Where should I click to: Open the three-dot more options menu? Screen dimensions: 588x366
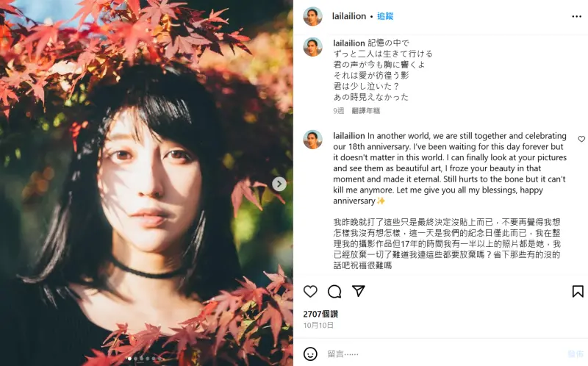576,16
